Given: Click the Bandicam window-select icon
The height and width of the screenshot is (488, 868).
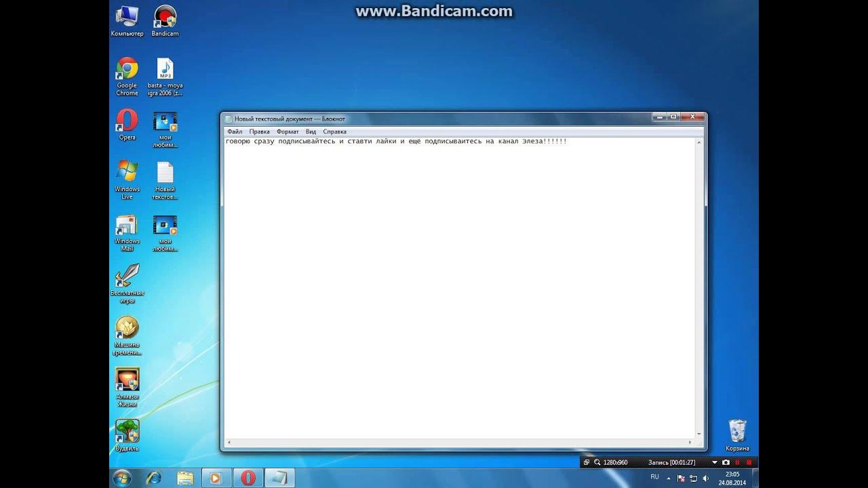Looking at the screenshot, I should pos(587,462).
